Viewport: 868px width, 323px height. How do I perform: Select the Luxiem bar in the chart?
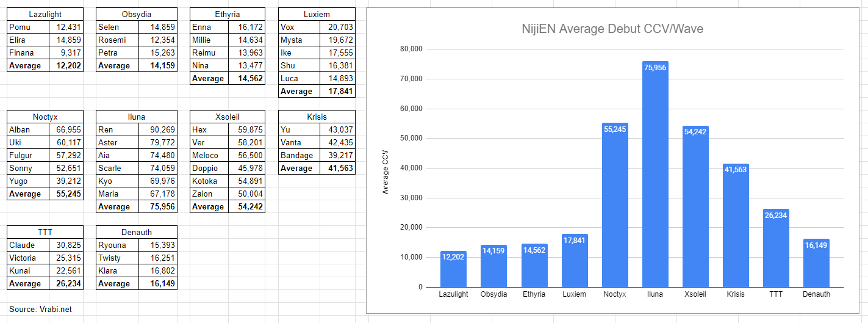575,261
